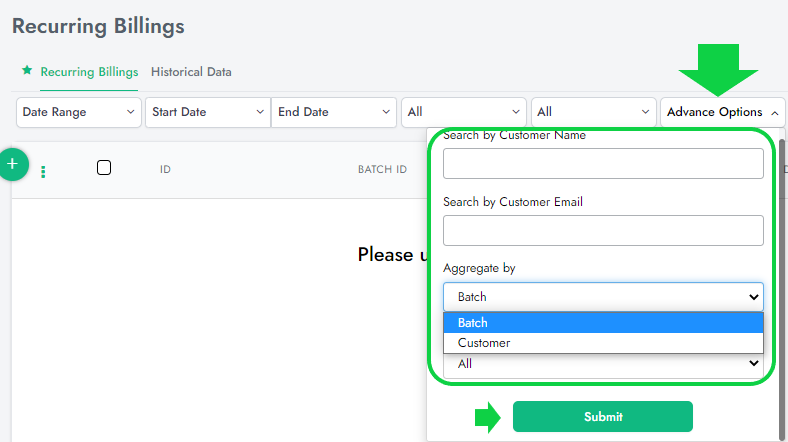Click the Search by Customer Email field
This screenshot has height=442, width=788.
point(603,230)
